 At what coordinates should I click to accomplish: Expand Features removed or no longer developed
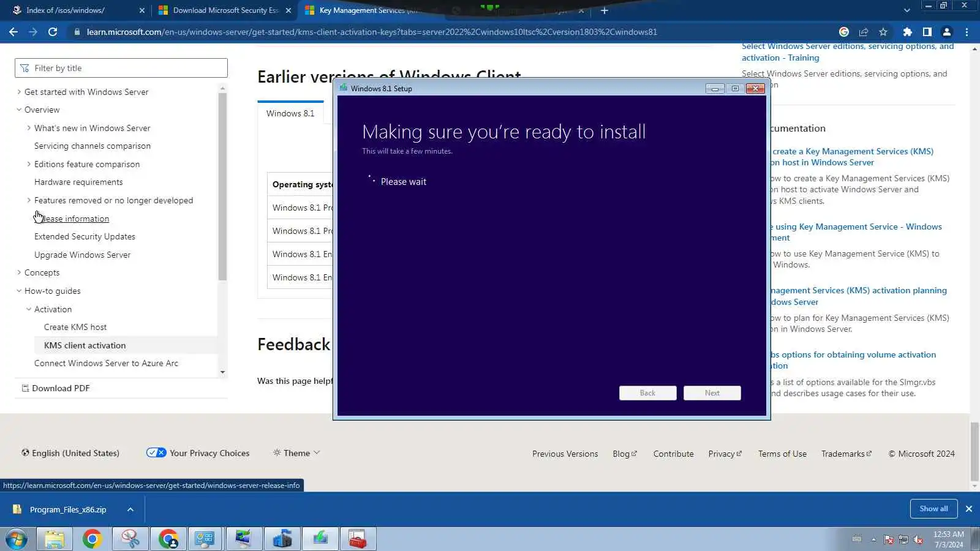click(29, 200)
